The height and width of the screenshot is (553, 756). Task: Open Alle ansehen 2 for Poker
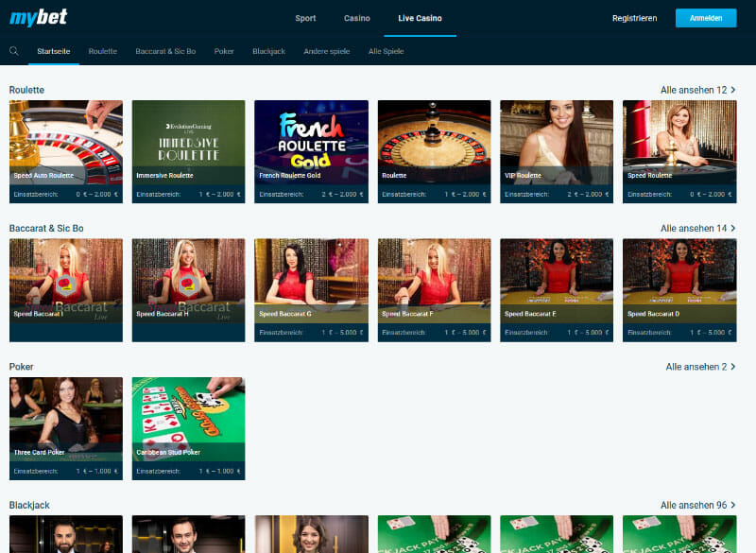point(697,365)
